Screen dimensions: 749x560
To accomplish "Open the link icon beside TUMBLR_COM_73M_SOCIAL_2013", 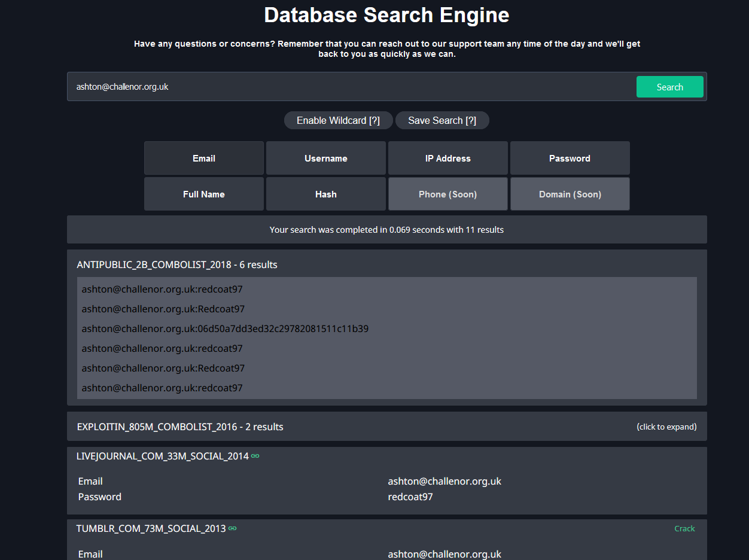I will point(233,528).
